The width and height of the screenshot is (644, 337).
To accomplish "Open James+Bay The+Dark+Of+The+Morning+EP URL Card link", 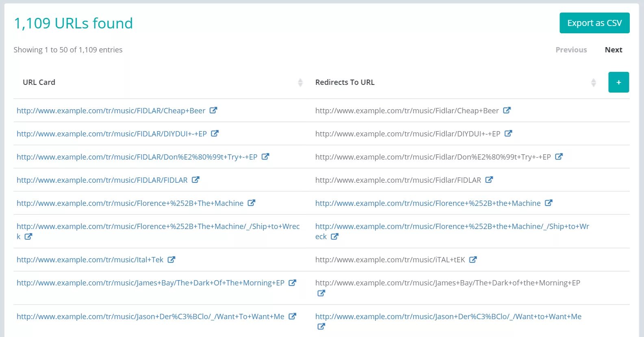I will (150, 283).
